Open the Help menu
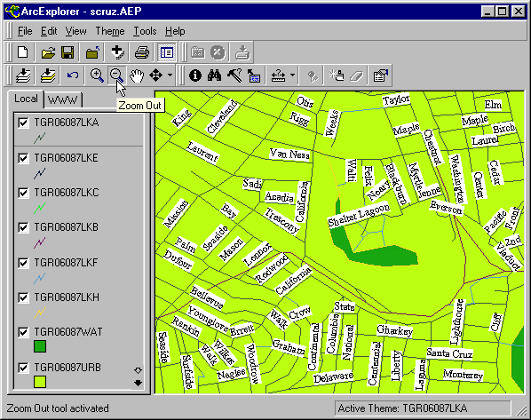 pyautogui.click(x=175, y=31)
